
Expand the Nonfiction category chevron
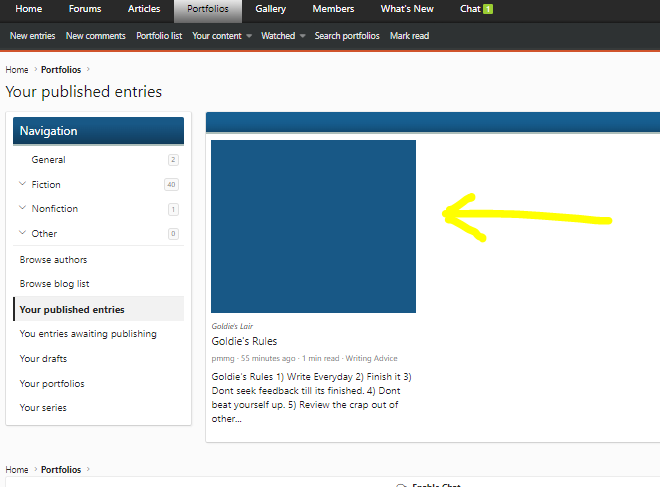22,208
